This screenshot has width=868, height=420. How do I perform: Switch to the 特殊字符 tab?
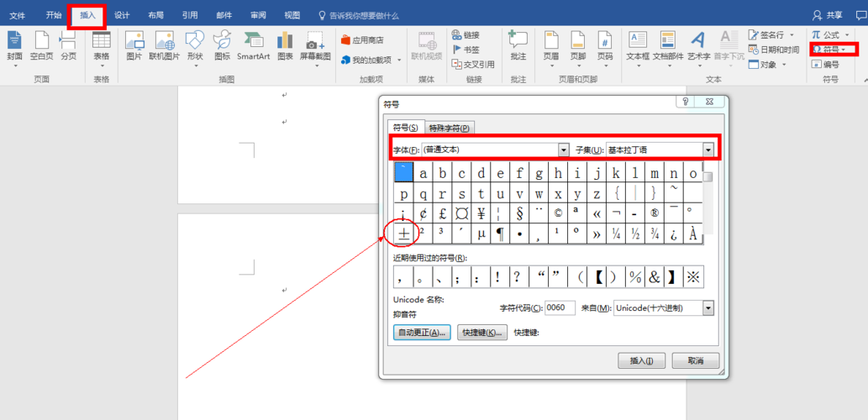pos(450,128)
